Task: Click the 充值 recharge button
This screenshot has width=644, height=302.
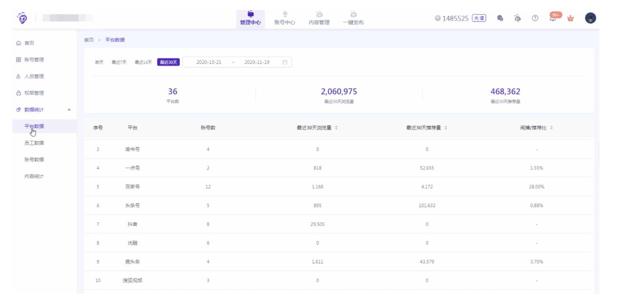Action: [479, 18]
